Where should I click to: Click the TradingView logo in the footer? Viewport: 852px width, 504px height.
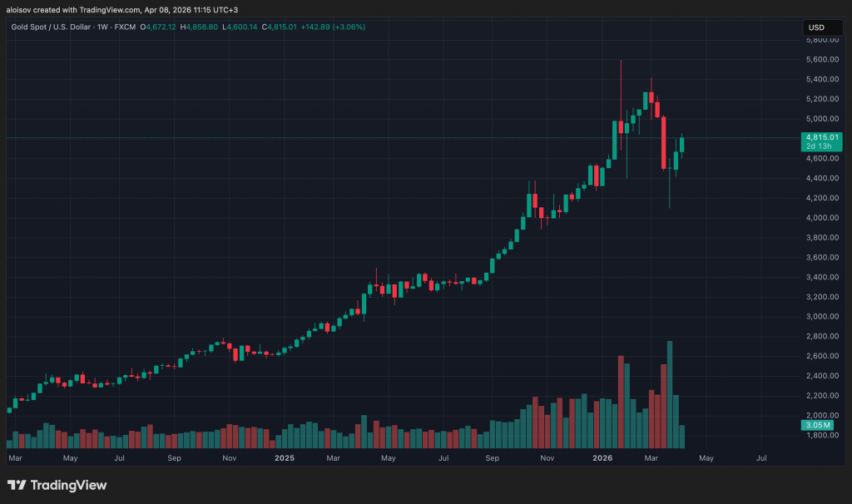click(x=57, y=485)
